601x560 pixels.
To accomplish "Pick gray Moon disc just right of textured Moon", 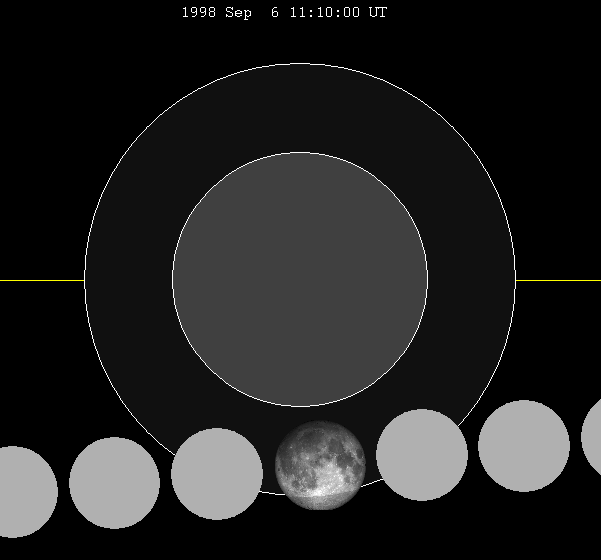I will (x=422, y=455).
